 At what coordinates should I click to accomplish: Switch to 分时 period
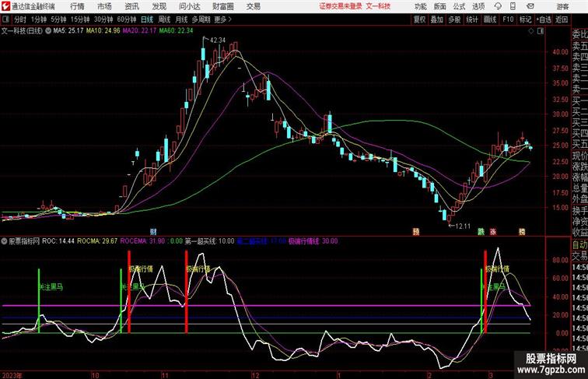20,19
